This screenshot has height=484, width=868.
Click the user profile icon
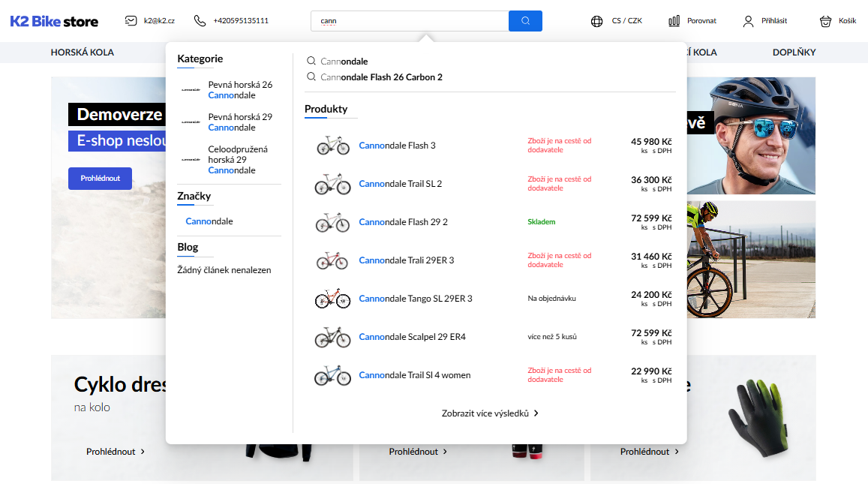(748, 21)
